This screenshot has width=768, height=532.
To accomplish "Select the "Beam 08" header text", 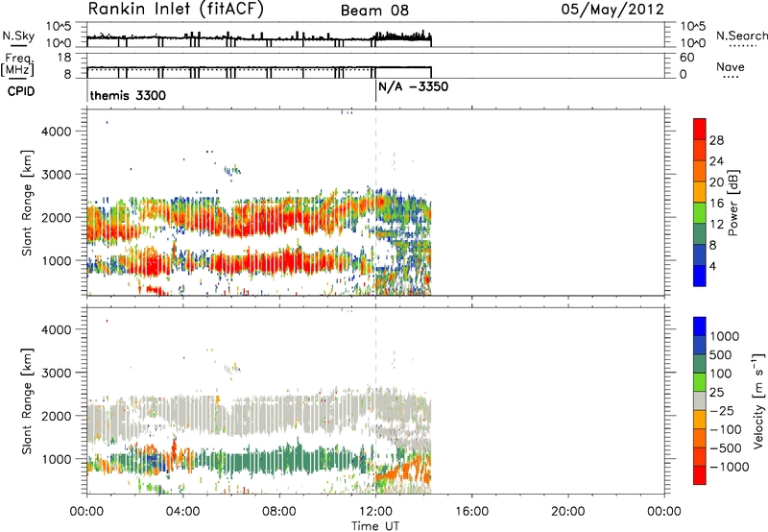I will pos(374,11).
